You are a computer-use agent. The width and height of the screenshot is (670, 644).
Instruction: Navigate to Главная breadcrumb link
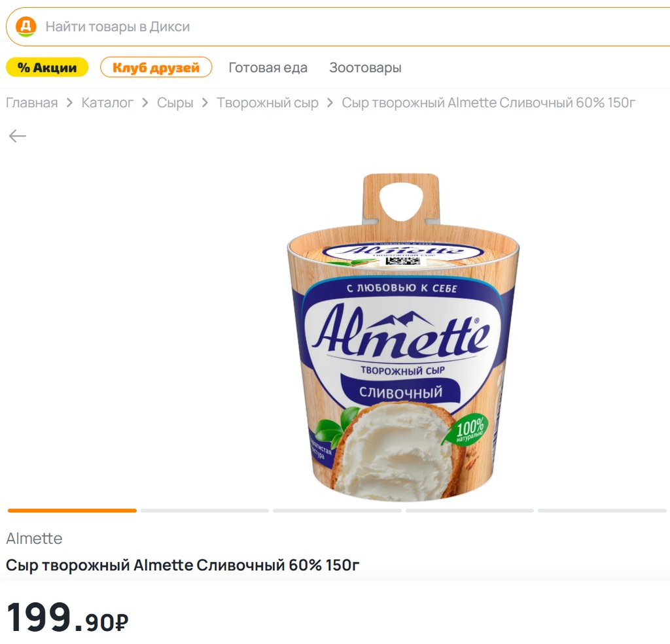coord(31,103)
